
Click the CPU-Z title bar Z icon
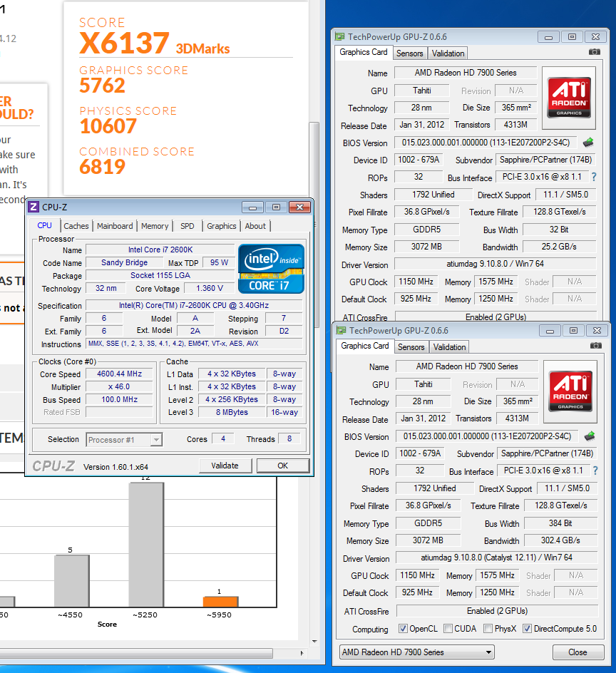[34, 207]
